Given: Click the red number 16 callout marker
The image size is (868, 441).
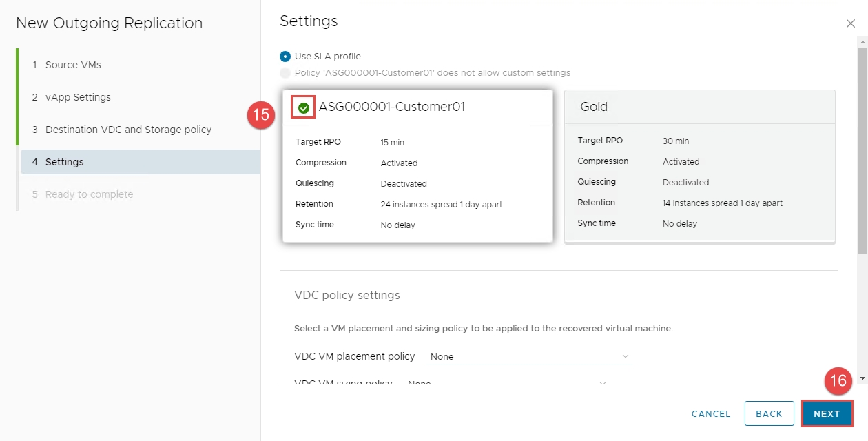Looking at the screenshot, I should (x=837, y=381).
